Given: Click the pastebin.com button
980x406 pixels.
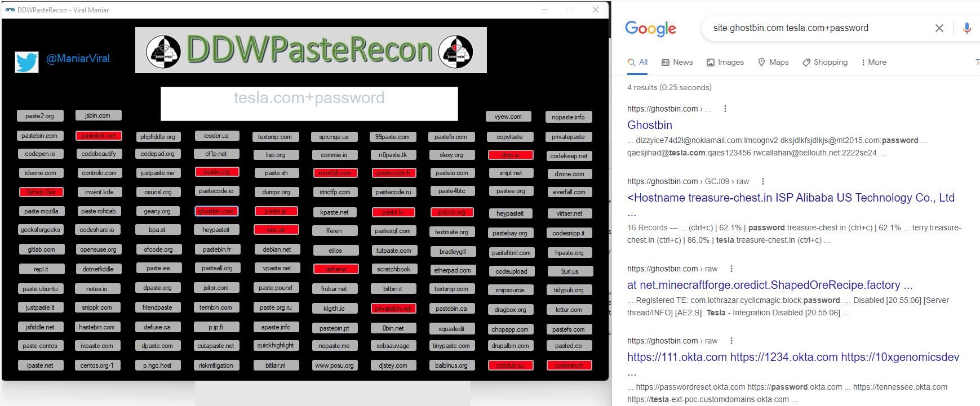Looking at the screenshot, I should tap(39, 136).
